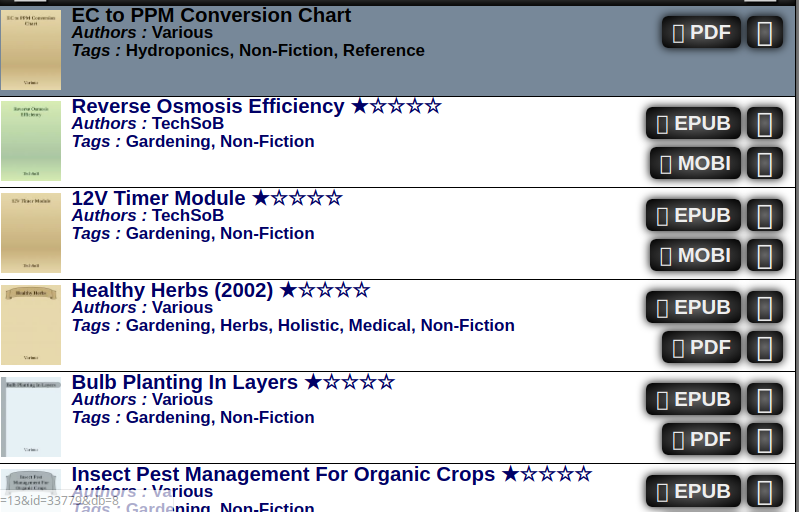Hit icon button beside MOBI for 12V Timer Module
The image size is (799, 512).
(x=765, y=256)
